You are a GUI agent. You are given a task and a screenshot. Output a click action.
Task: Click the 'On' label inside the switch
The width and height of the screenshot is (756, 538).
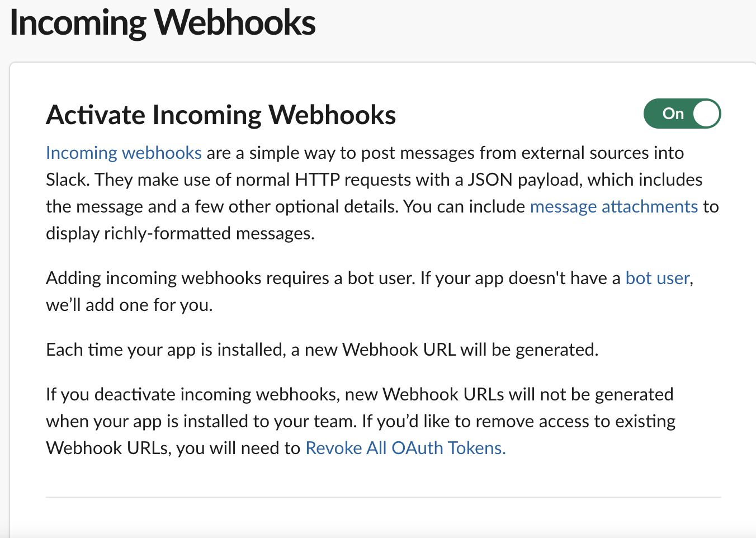[673, 114]
